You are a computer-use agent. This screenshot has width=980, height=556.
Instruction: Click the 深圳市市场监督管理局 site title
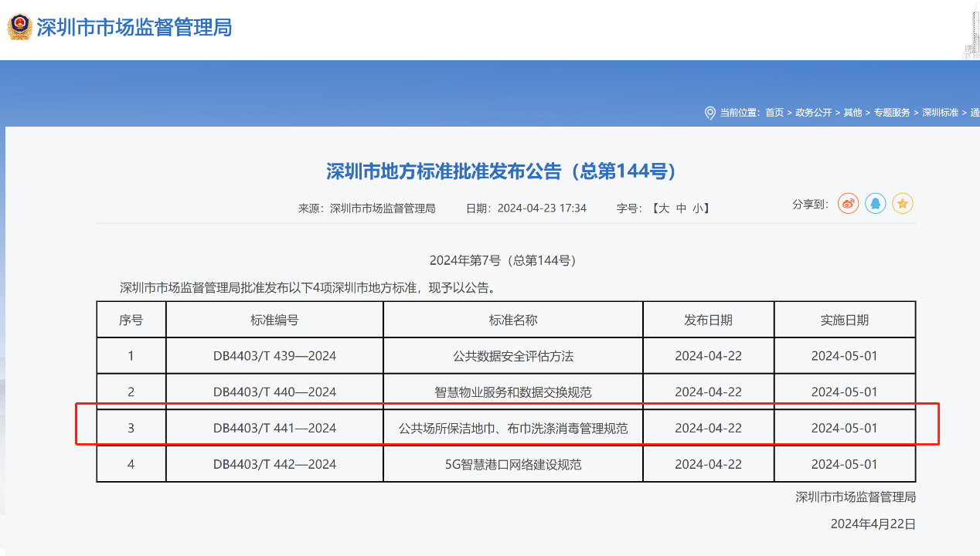[134, 28]
